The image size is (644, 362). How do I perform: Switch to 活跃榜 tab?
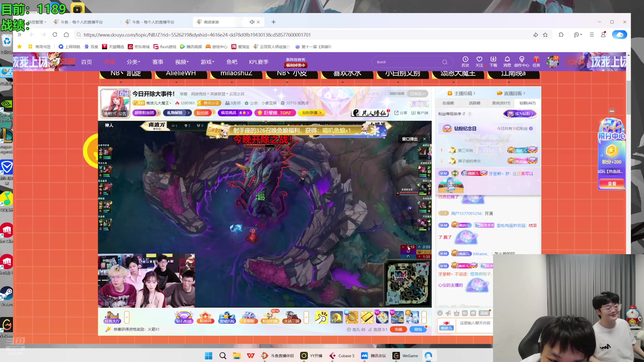pos(475,103)
